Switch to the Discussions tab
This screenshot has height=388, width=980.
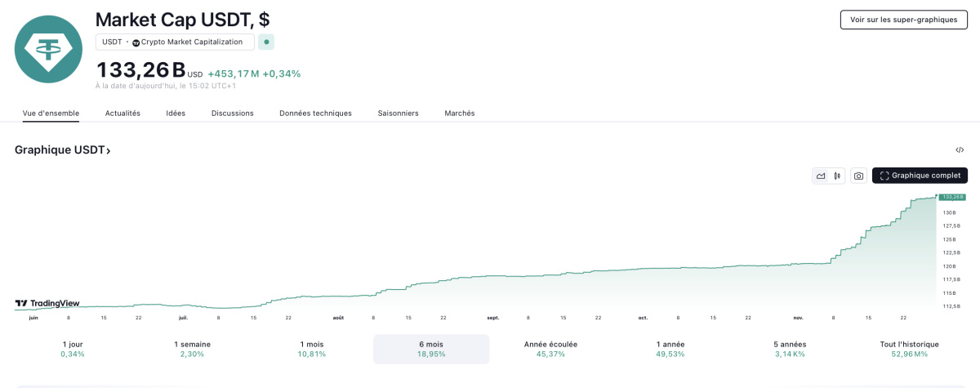click(x=232, y=113)
